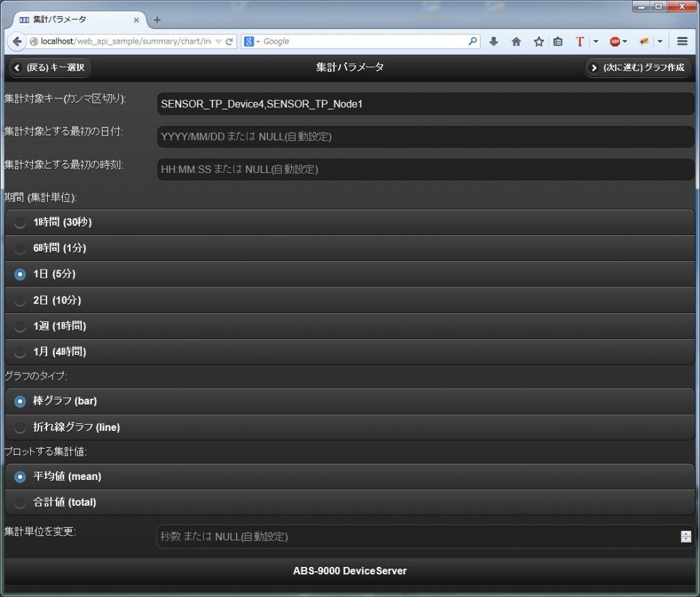Open dropdown arrow beside bug extension icon
This screenshot has height=597, width=700.
pyautogui.click(x=660, y=42)
